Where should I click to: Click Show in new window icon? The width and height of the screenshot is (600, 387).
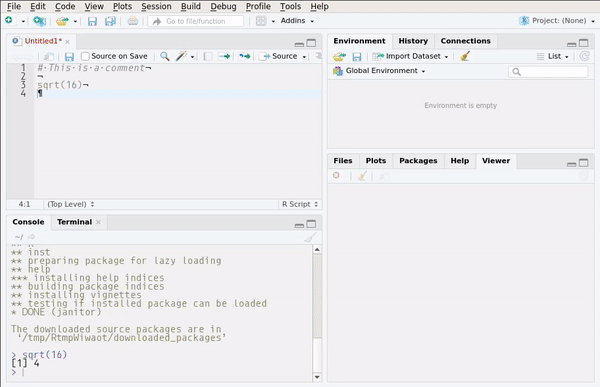[x=49, y=57]
